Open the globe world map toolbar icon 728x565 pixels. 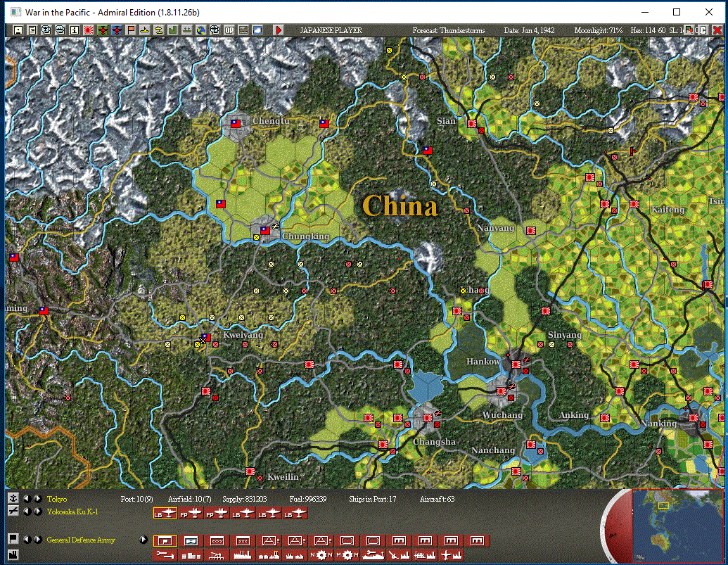coord(201,30)
